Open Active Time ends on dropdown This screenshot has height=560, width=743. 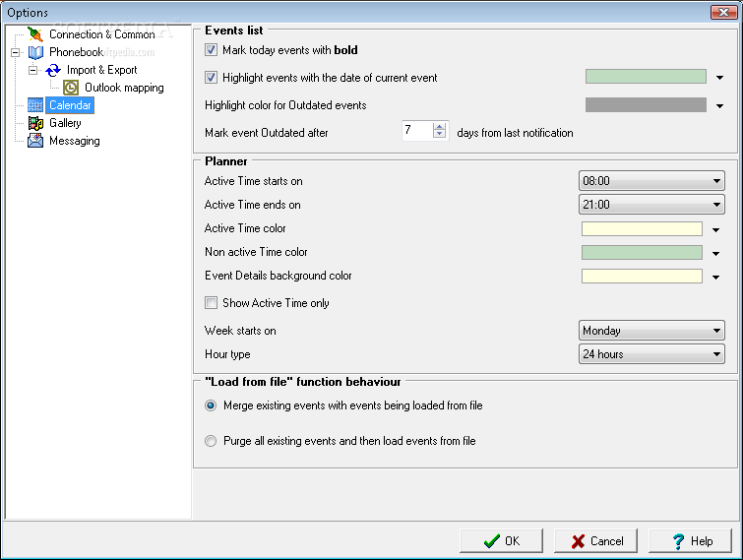[x=651, y=205]
